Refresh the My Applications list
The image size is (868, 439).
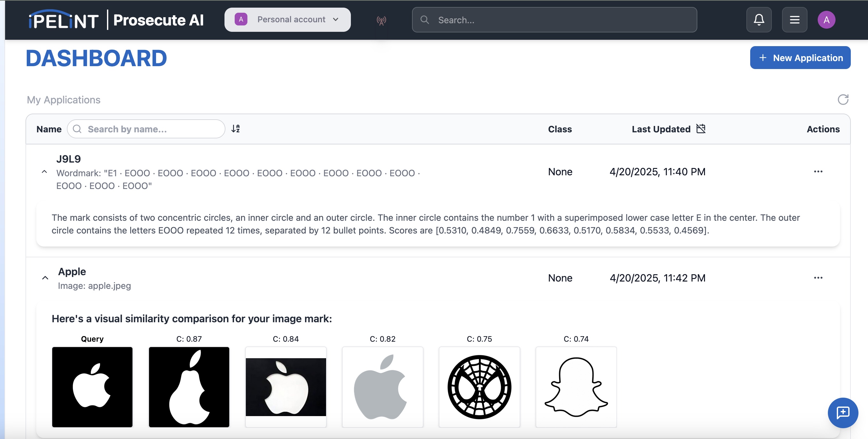coord(843,100)
